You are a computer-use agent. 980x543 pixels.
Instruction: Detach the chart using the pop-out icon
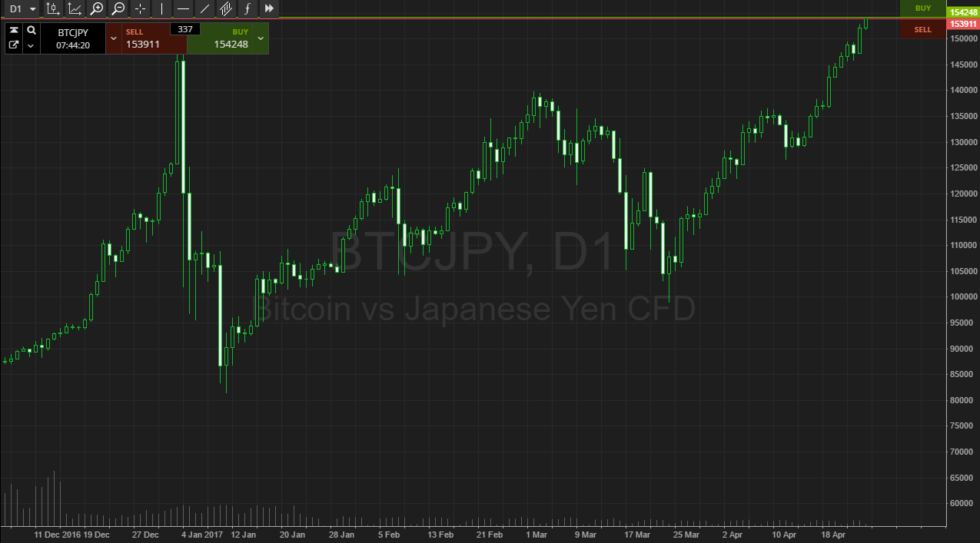pos(14,45)
